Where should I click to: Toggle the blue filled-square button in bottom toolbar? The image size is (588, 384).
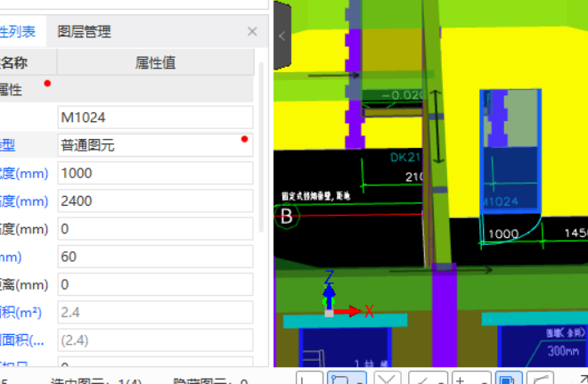(509, 378)
